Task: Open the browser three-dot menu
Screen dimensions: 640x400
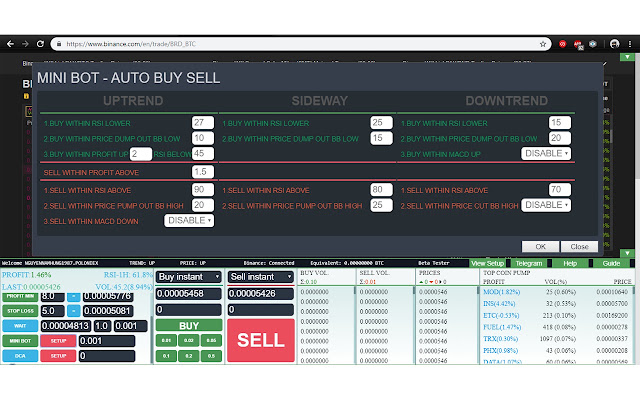Action: click(630, 44)
